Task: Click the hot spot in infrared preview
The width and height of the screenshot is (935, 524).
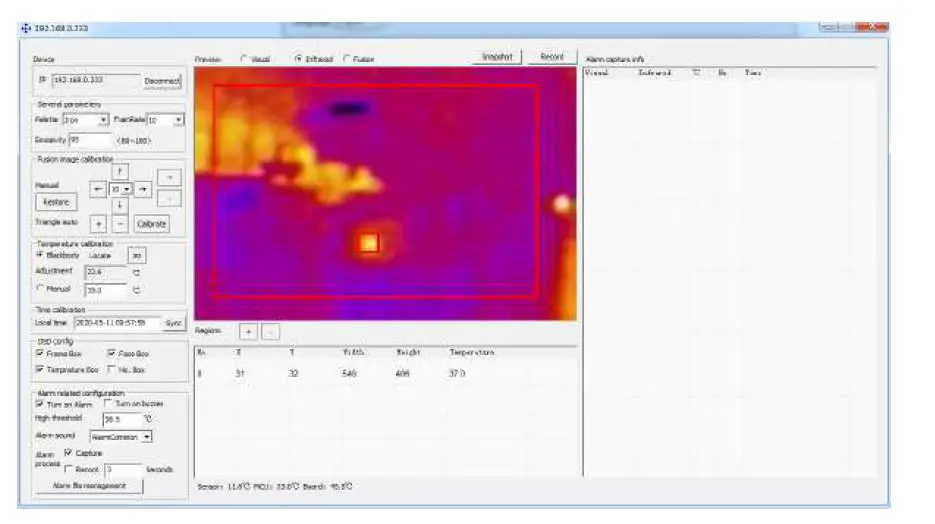Action: [369, 243]
